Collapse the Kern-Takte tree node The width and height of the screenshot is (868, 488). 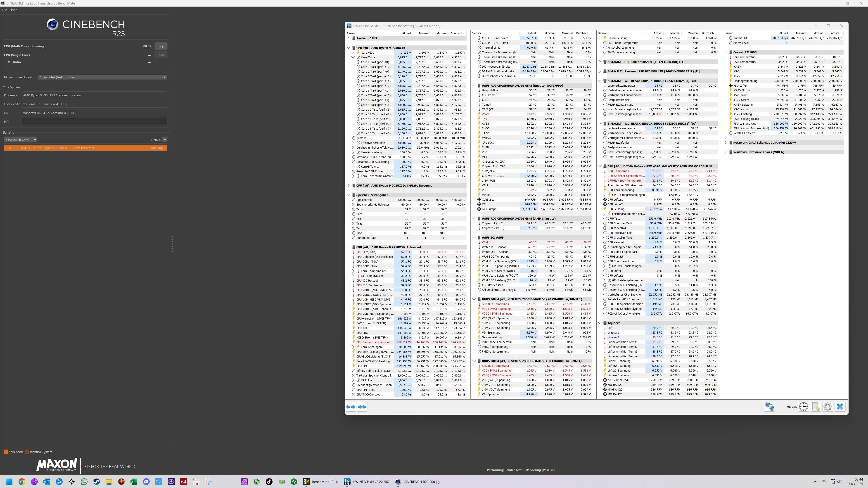click(x=353, y=57)
